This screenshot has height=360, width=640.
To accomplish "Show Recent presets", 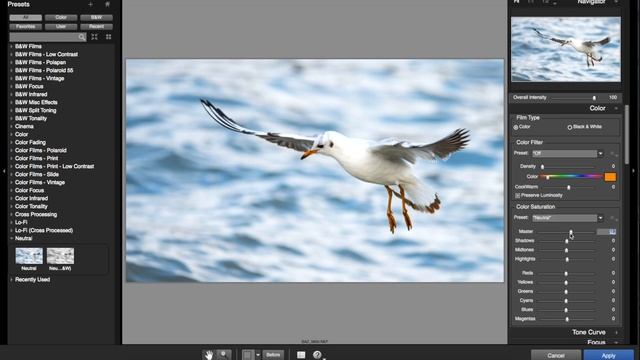I will (96, 27).
